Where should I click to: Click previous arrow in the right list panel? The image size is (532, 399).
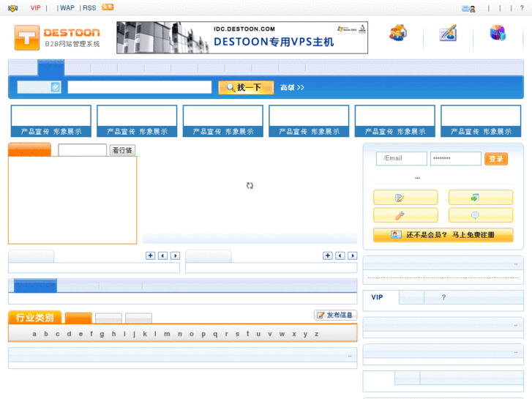[x=340, y=256]
